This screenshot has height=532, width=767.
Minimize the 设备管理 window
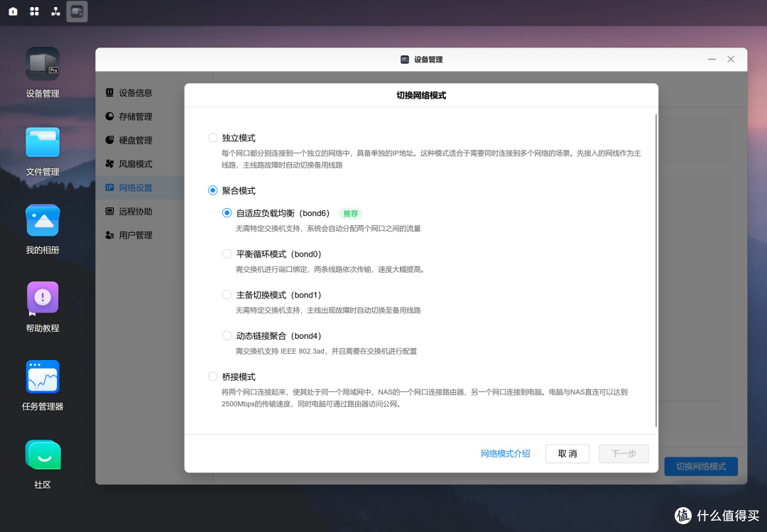(712, 59)
